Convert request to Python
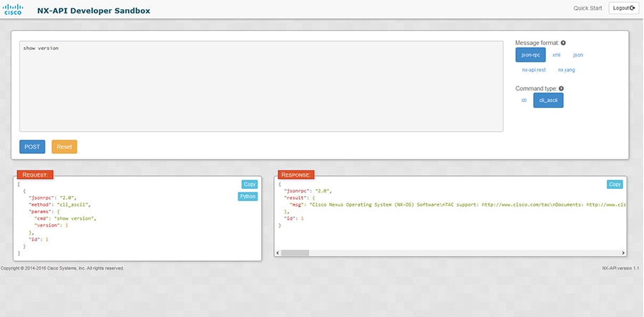 [248, 196]
